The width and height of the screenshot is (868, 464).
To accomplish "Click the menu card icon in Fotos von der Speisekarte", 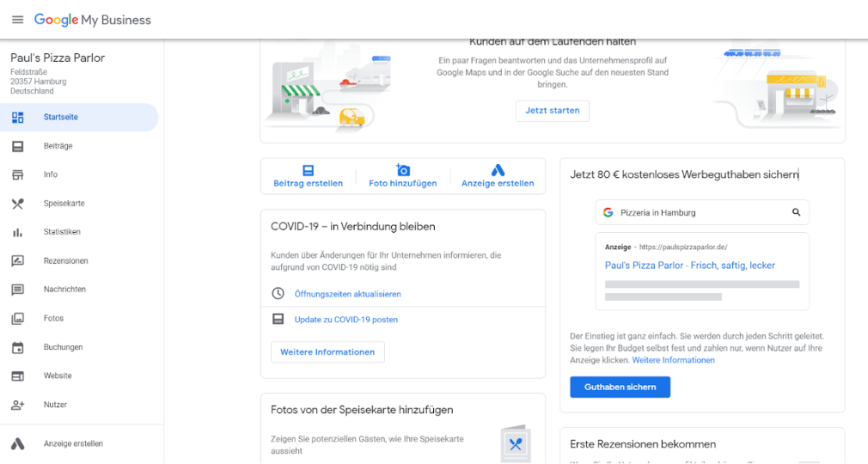I will [516, 443].
